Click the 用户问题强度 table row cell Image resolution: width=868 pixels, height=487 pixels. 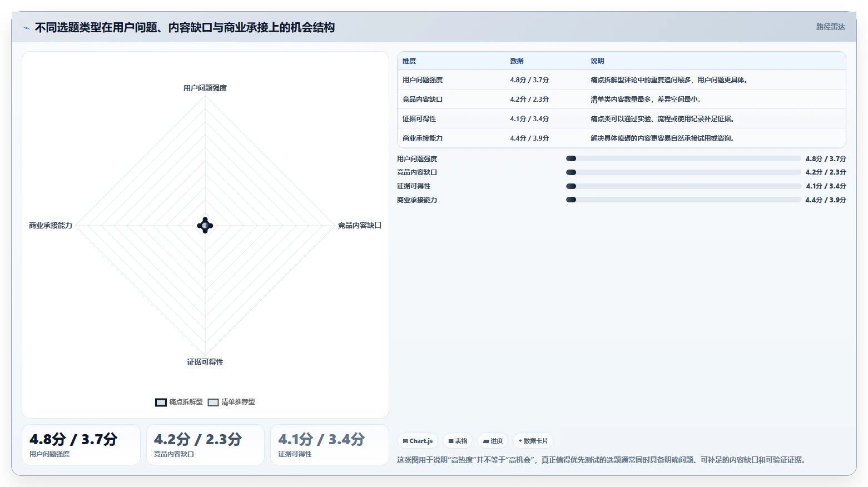[x=423, y=80]
